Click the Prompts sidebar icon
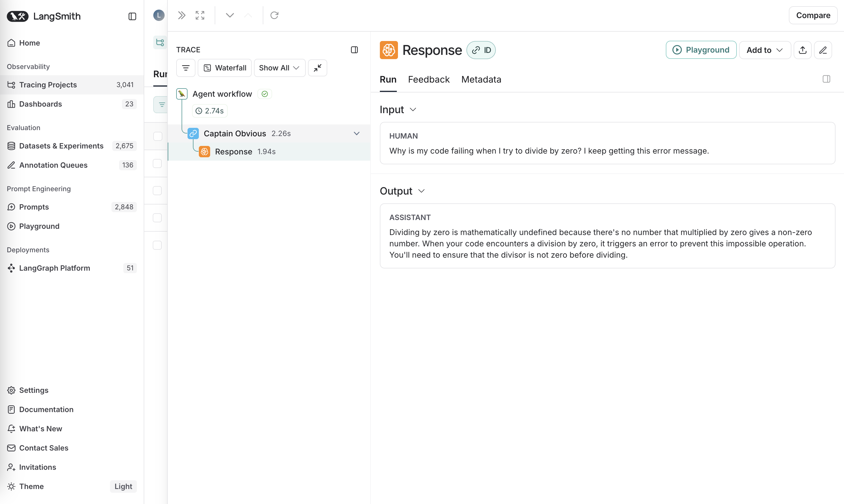The height and width of the screenshot is (504, 844). click(12, 207)
